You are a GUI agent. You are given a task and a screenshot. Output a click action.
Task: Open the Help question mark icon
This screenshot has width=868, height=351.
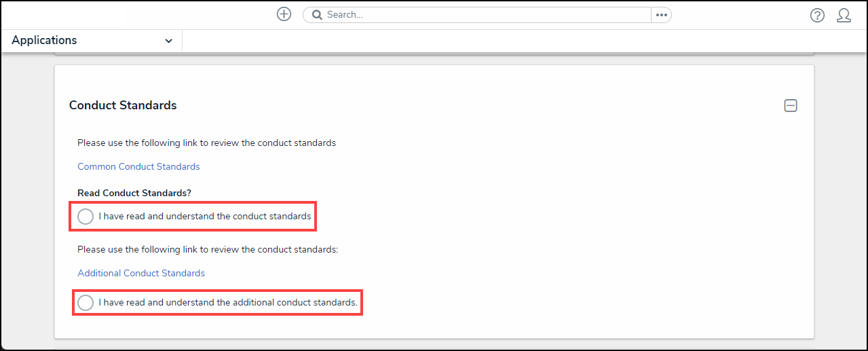point(817,16)
